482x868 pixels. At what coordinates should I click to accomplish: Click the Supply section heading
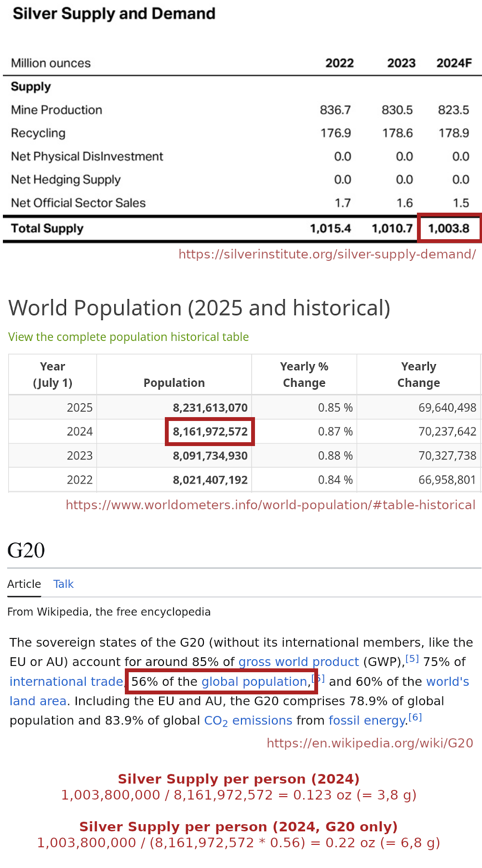[x=31, y=87]
